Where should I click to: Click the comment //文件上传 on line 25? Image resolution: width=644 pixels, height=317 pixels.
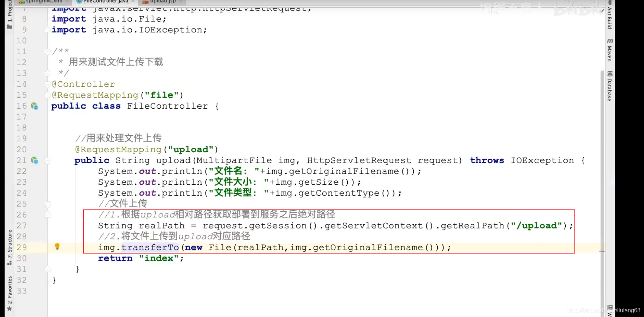coord(123,203)
